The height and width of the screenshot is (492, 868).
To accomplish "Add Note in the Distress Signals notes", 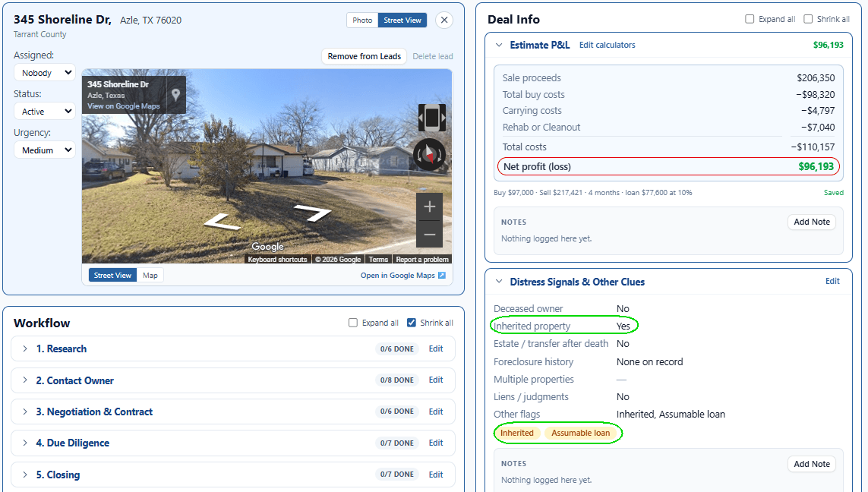I will point(812,464).
